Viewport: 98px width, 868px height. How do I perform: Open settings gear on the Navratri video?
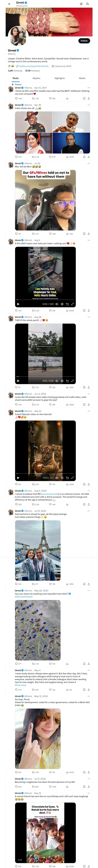62,478
